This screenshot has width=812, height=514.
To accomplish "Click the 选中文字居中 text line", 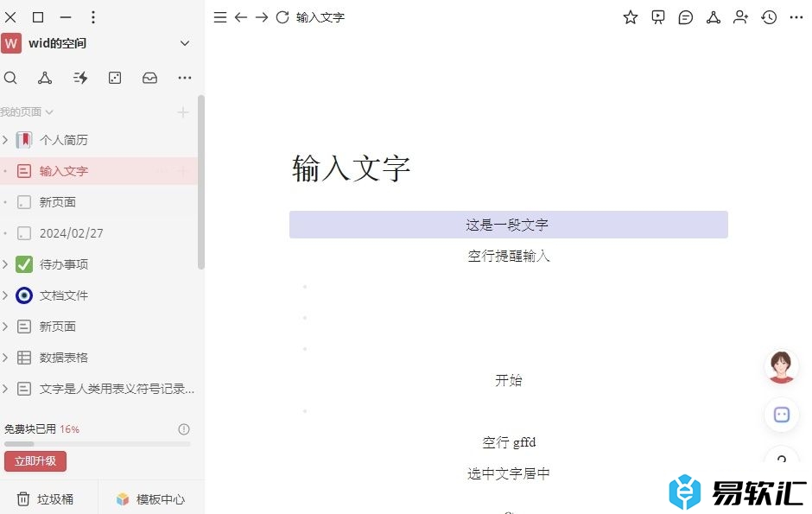I will pyautogui.click(x=509, y=473).
